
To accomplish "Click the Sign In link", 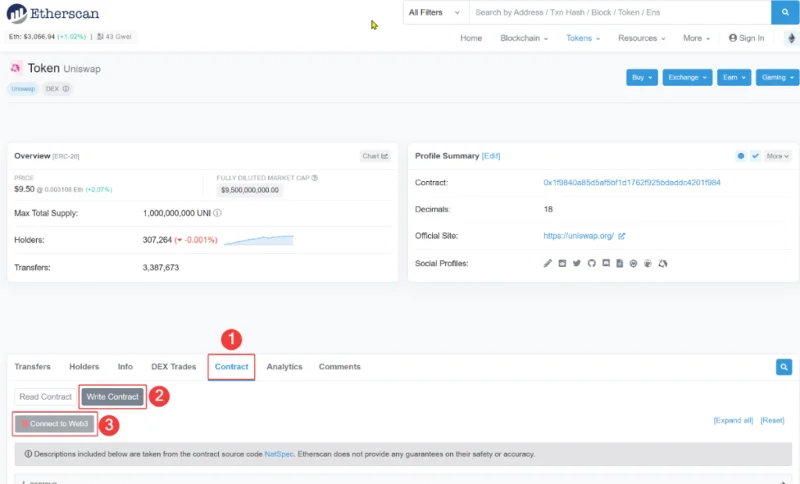I will tap(746, 38).
